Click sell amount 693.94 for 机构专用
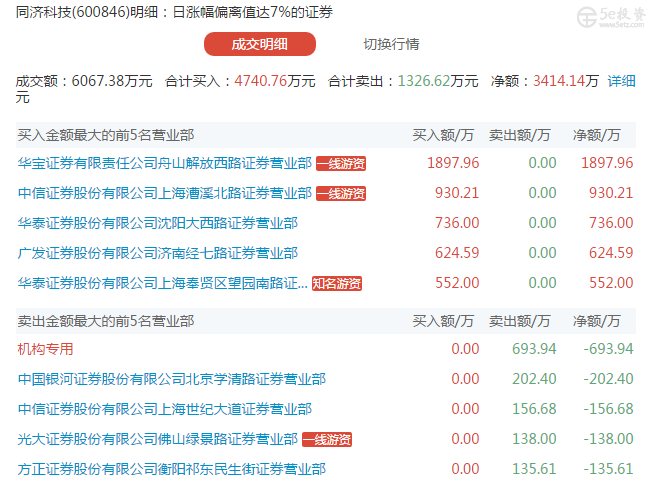The width and height of the screenshot is (651, 478). click(534, 349)
